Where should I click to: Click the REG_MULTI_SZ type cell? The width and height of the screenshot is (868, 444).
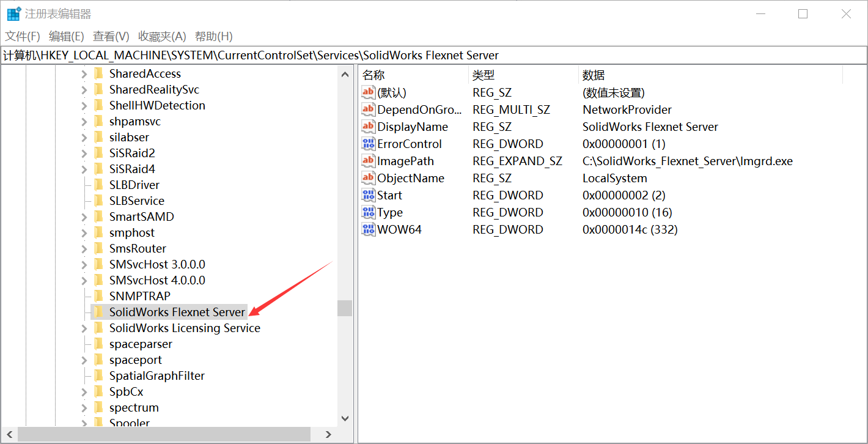(511, 109)
